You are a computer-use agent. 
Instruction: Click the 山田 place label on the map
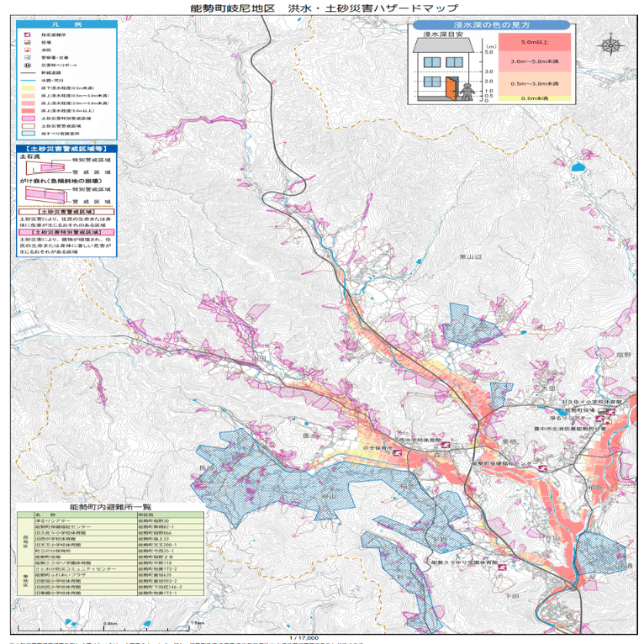point(259,358)
